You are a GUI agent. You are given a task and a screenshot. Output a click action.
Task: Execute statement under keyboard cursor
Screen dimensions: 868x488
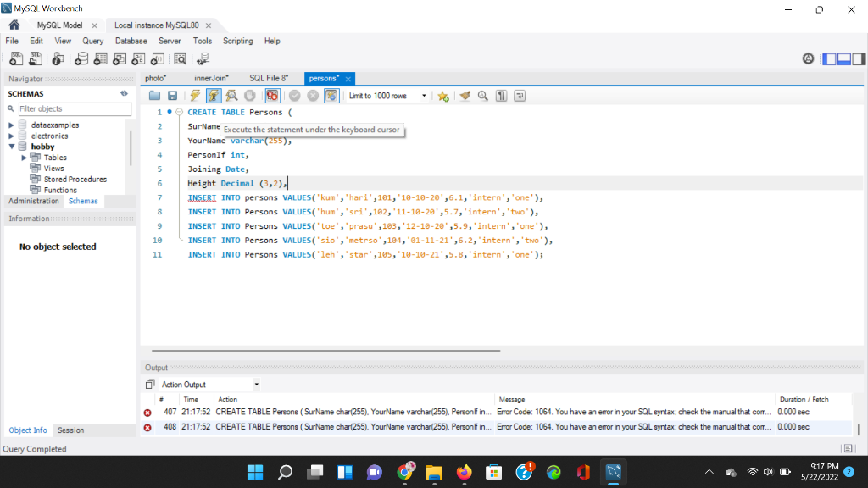point(214,96)
